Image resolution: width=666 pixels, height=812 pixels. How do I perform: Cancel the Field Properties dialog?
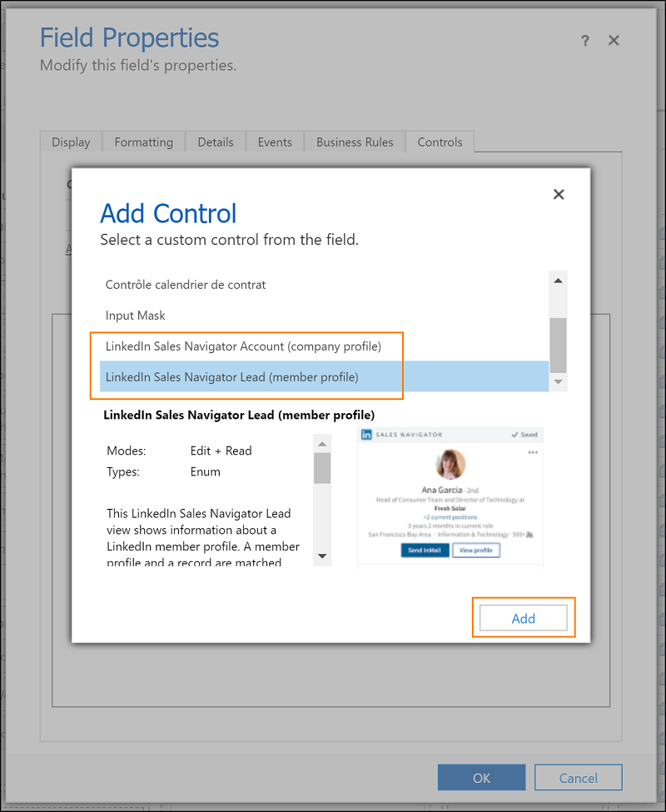(x=578, y=777)
